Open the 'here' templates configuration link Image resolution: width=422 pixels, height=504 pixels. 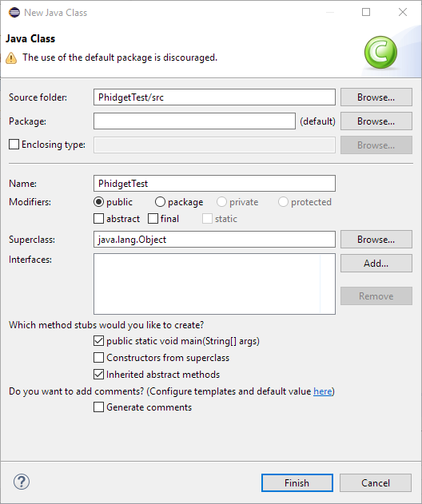(x=323, y=391)
